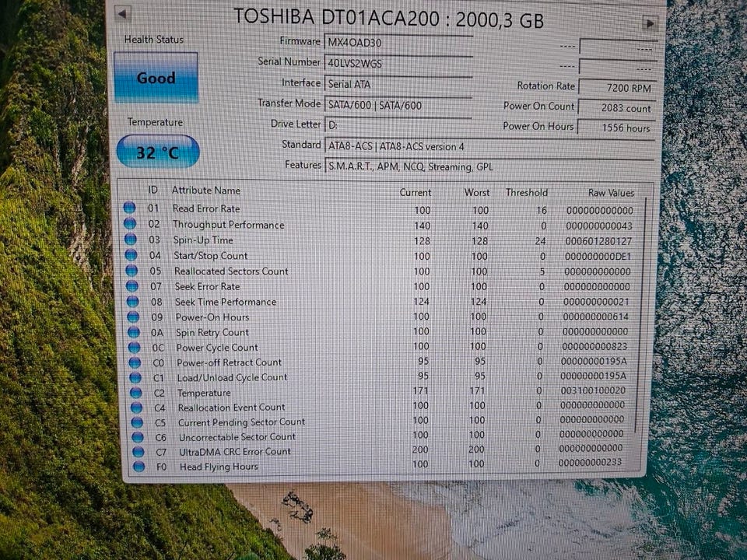Select the Read Error Rate attribute name
747x560 pixels.
tap(206, 208)
